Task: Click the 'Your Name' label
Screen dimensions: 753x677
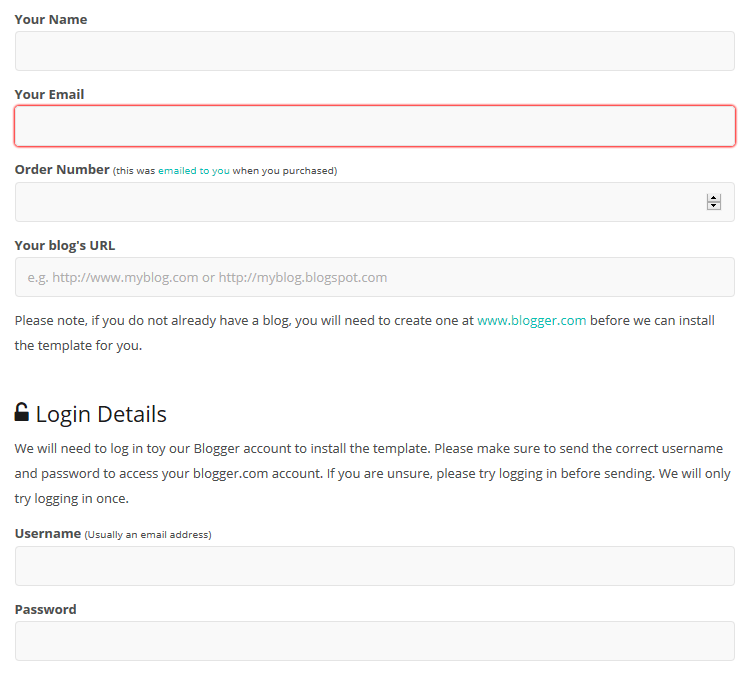Action: coord(51,20)
